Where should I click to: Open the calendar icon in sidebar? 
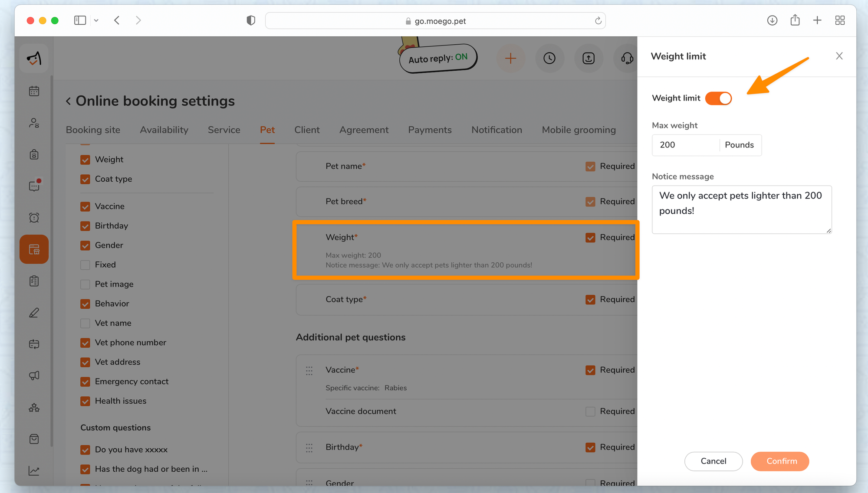tap(34, 91)
